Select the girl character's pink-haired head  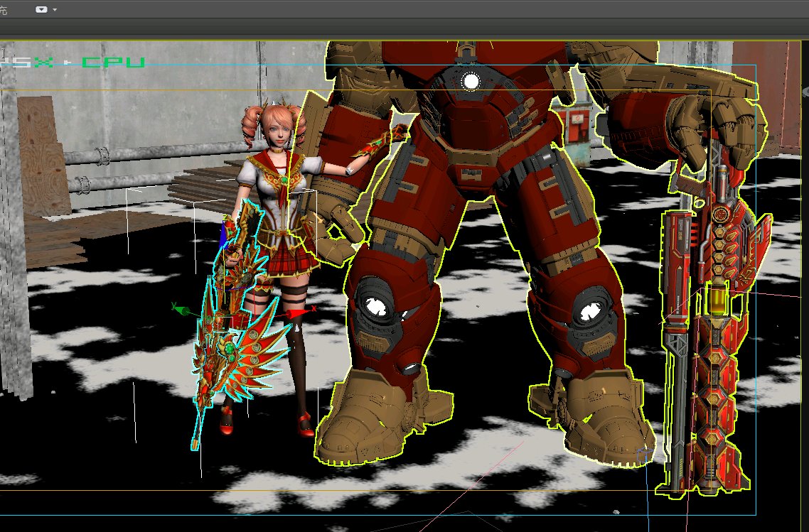pyautogui.click(x=272, y=128)
